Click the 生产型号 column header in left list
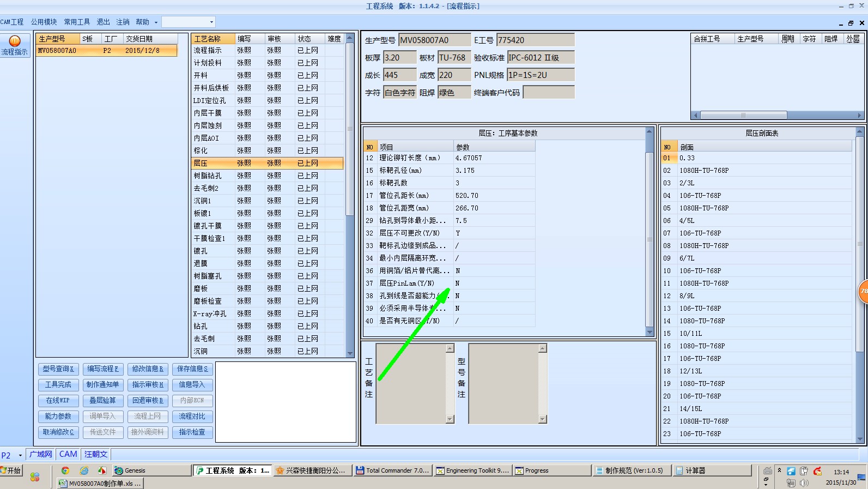 [58, 39]
